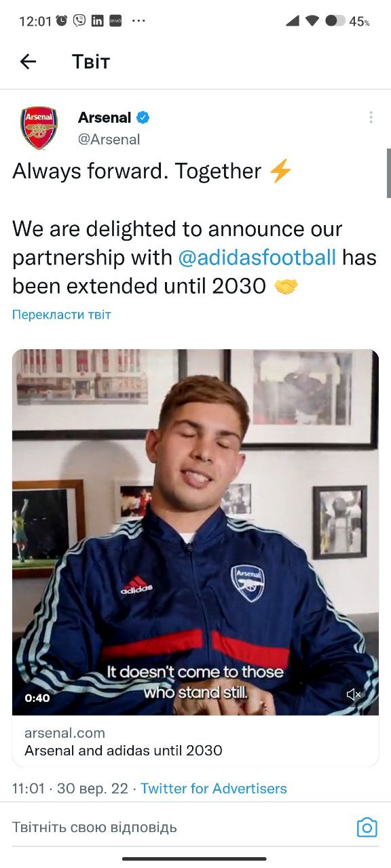Tap camera icon in reply bar

click(x=367, y=827)
